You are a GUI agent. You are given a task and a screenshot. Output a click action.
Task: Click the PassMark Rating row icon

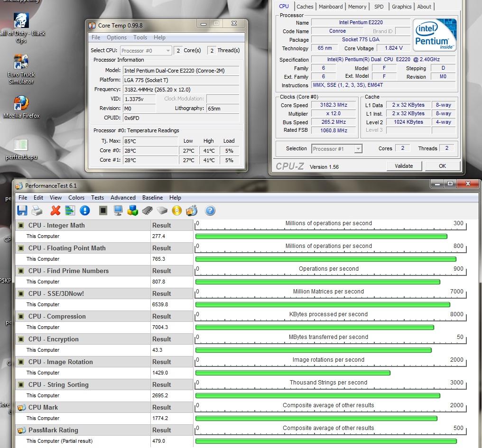pyautogui.click(x=21, y=430)
